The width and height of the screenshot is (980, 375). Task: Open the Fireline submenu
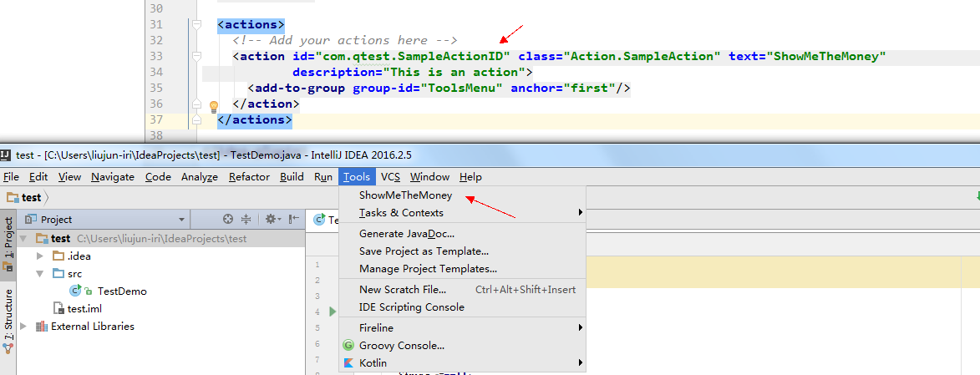tap(463, 327)
